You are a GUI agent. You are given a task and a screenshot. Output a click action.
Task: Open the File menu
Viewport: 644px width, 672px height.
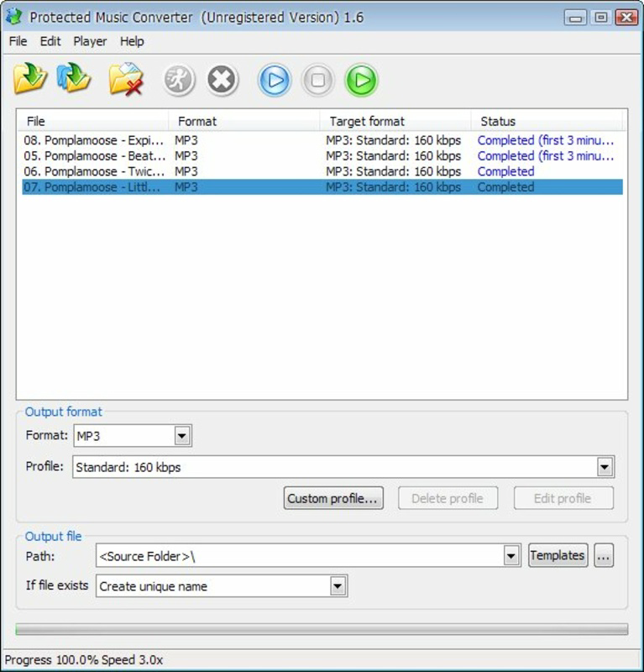[18, 41]
